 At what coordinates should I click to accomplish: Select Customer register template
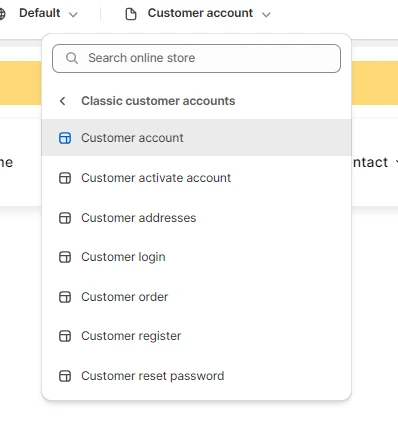196,336
